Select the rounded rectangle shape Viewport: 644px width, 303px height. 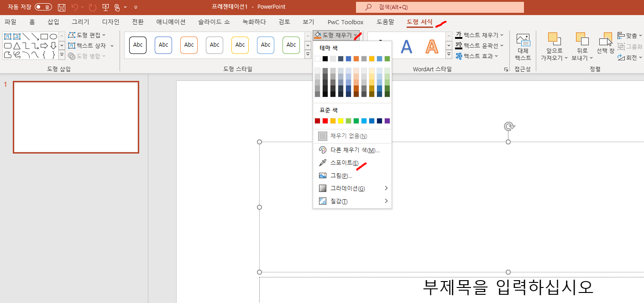pyautogui.click(x=8, y=46)
